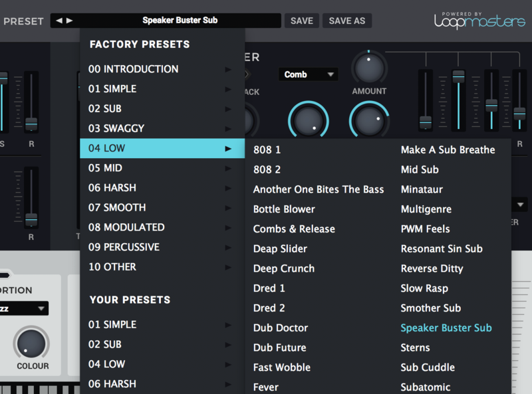Open the distortion type dropdown
This screenshot has height=394, width=532.
pos(24,308)
